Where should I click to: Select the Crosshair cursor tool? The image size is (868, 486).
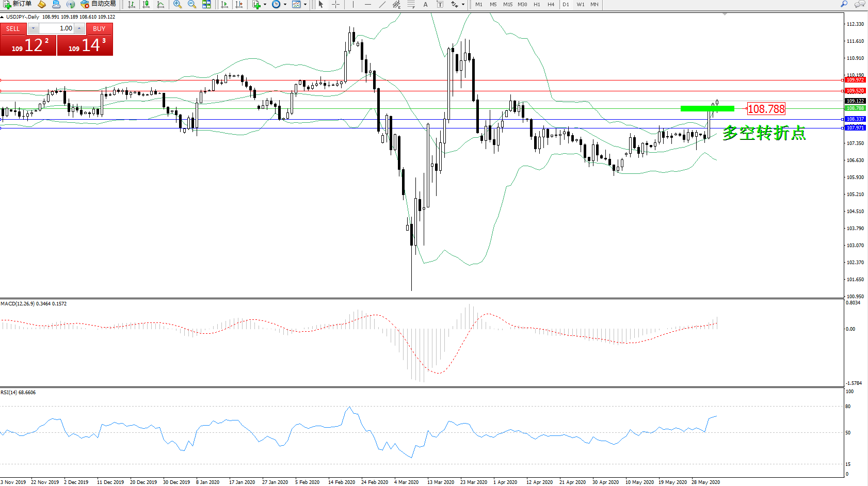tap(335, 5)
